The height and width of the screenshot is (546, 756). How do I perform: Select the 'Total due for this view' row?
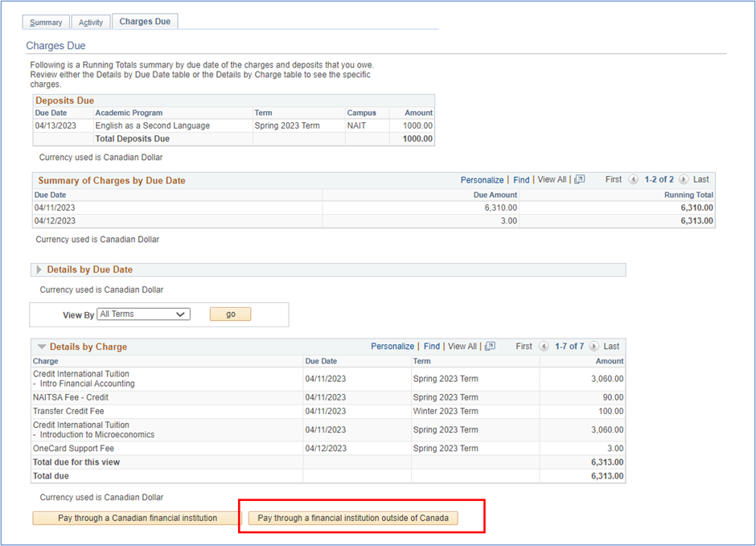tap(328, 462)
